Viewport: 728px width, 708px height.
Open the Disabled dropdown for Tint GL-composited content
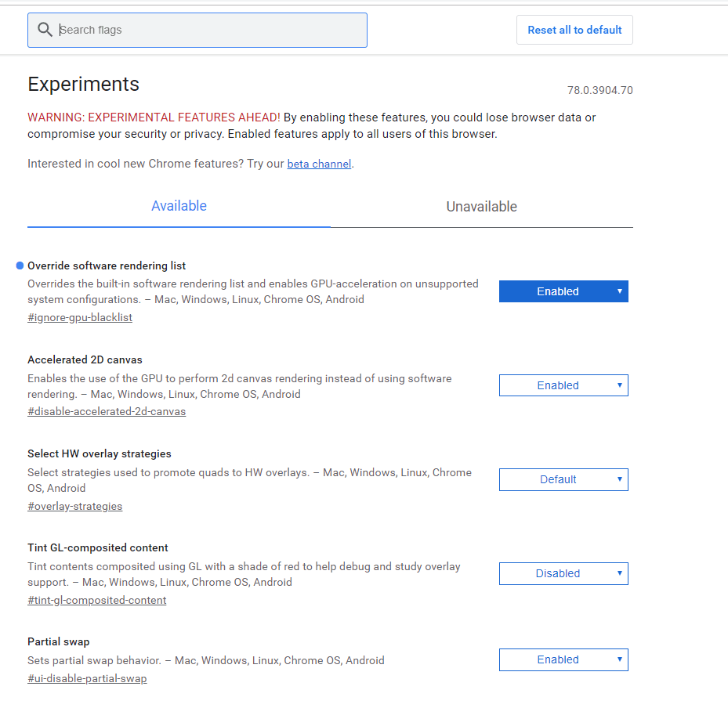563,573
